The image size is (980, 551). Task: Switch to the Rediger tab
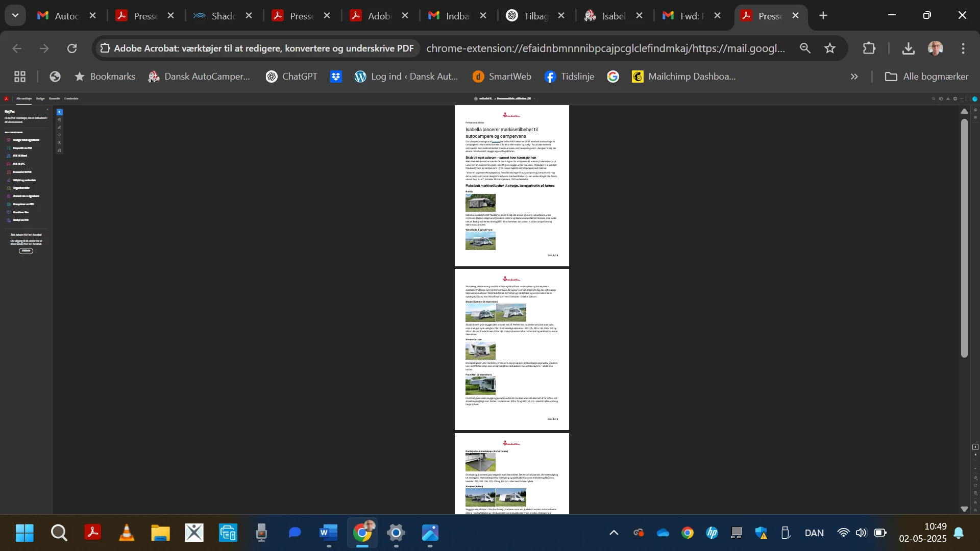pos(40,98)
